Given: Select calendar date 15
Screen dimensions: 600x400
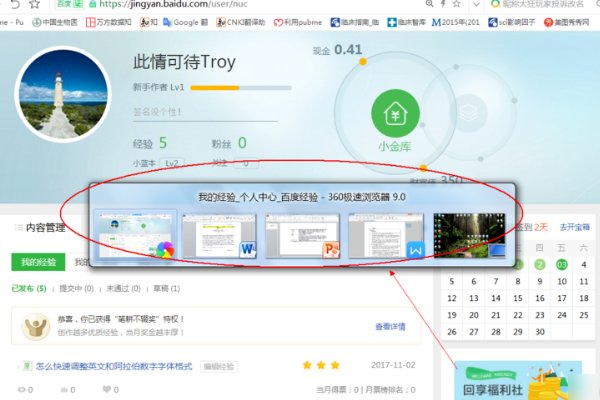Looking at the screenshot, I should tap(518, 298).
